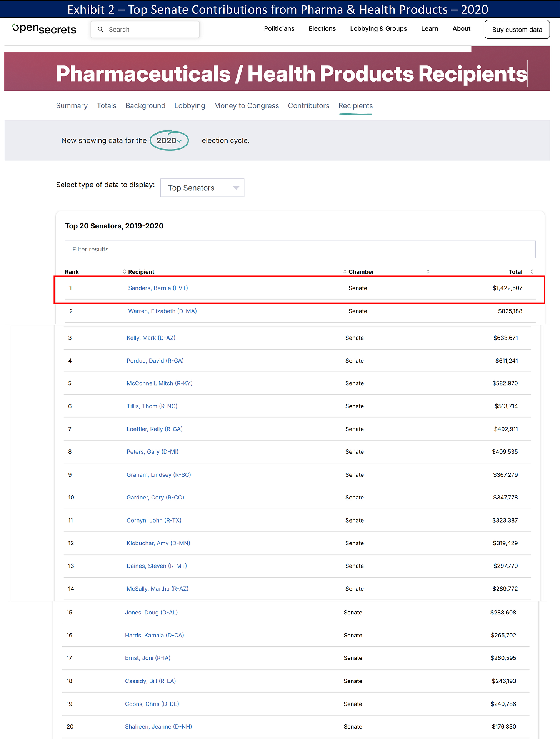560x739 pixels.
Task: Click the $582,970 total value
Action: 505,383
